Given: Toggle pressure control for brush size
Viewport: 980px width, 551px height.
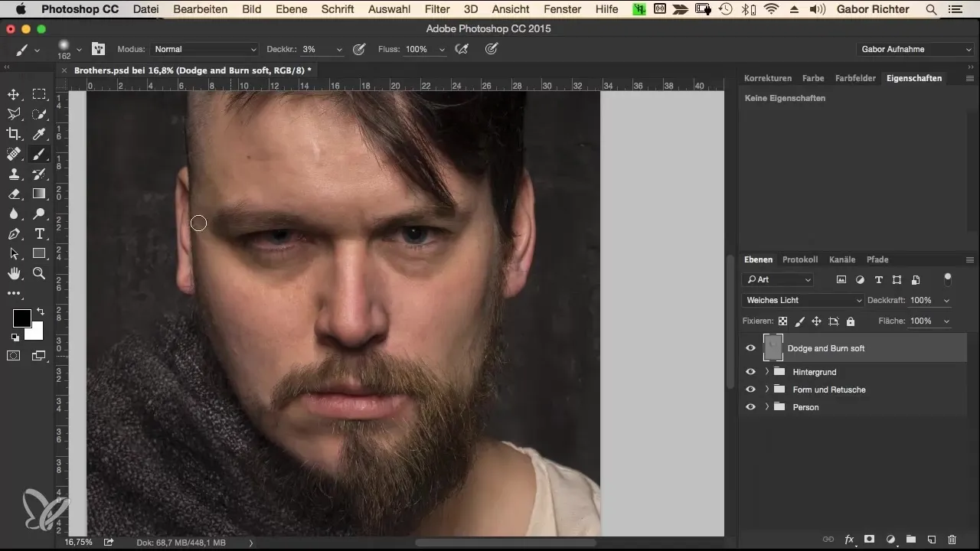Looking at the screenshot, I should tap(492, 49).
